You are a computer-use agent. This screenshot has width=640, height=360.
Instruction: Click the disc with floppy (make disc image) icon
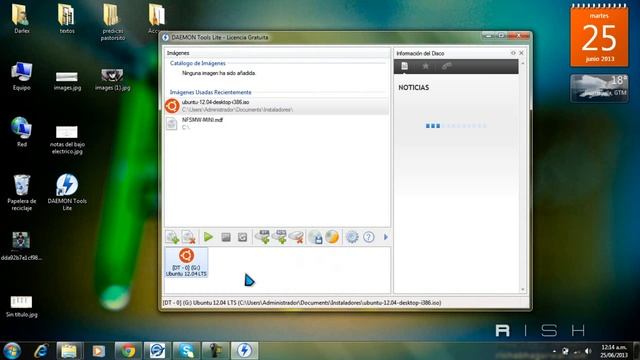tap(316, 237)
